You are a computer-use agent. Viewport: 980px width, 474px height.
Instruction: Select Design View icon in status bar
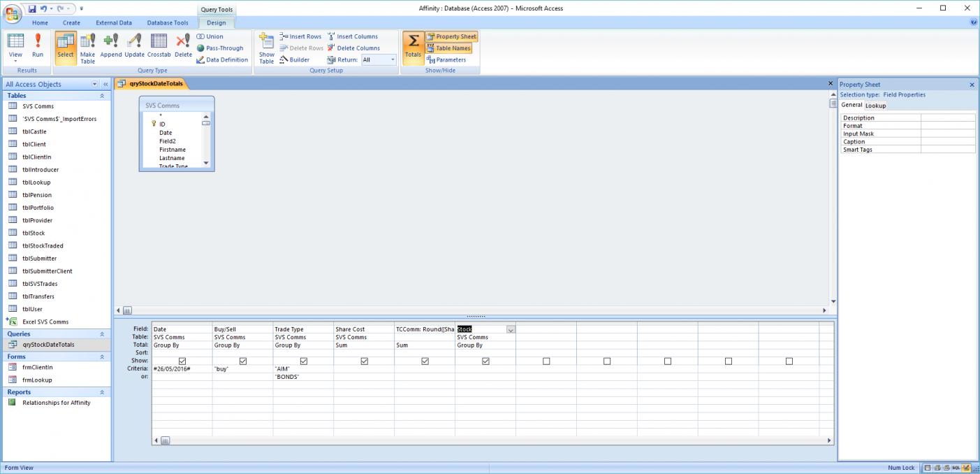(x=967, y=468)
